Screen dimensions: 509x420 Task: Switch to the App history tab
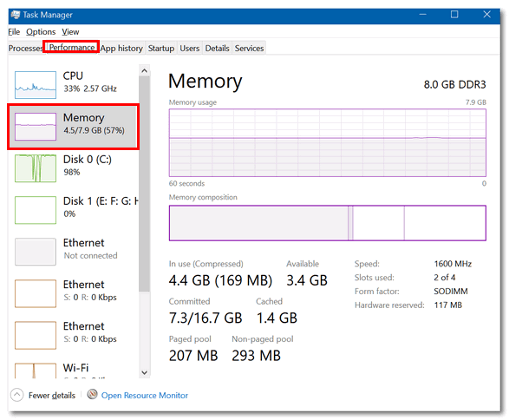[121, 48]
